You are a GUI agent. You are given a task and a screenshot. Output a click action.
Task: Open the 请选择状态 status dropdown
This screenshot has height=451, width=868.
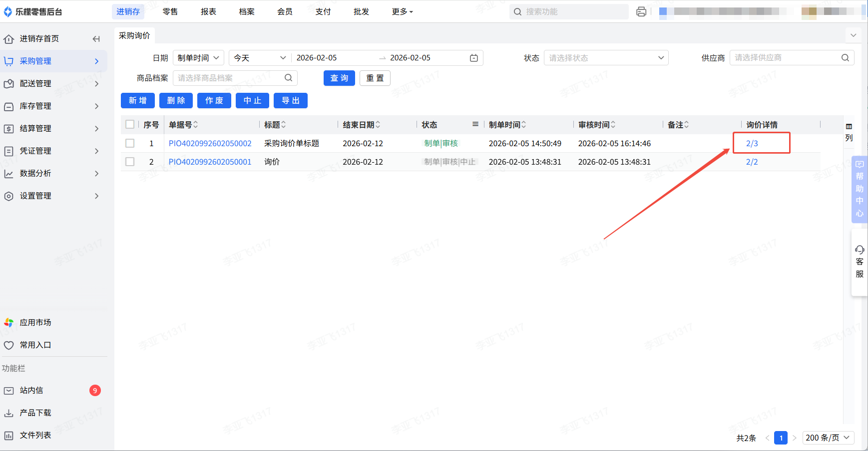tap(606, 58)
